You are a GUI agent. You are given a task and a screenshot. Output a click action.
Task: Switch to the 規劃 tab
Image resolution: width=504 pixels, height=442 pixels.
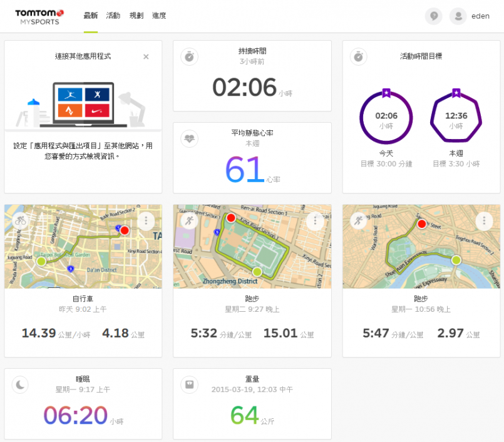[x=136, y=16]
